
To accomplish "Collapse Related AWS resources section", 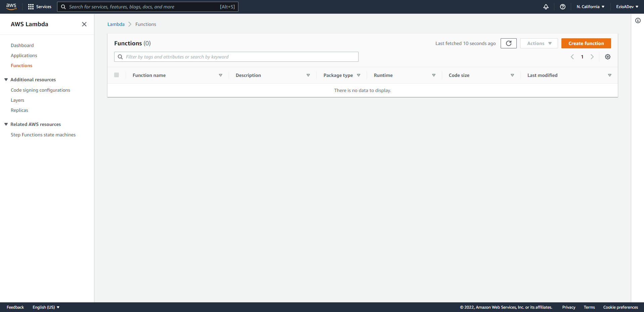I will tap(6, 124).
